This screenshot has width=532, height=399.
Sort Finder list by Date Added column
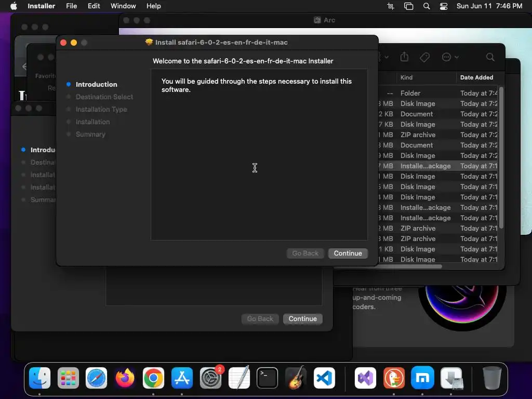(476, 77)
